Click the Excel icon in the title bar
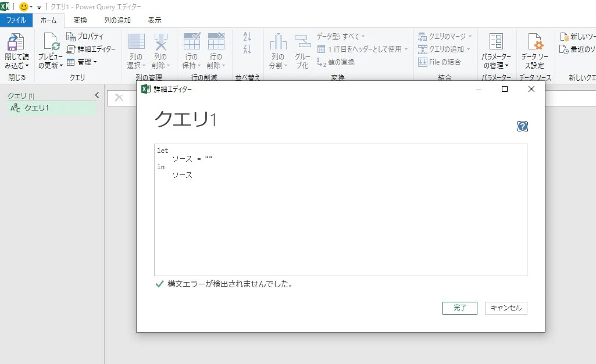The image size is (596, 364). click(5, 6)
